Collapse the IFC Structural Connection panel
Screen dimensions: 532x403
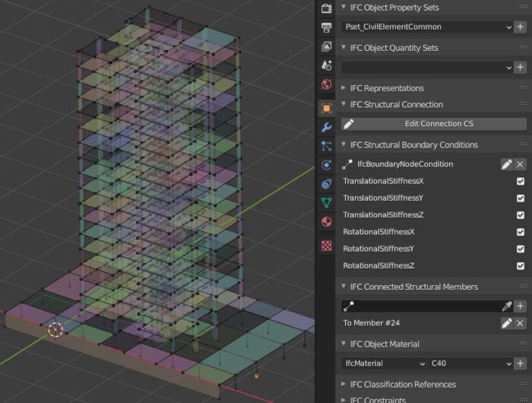coord(344,104)
